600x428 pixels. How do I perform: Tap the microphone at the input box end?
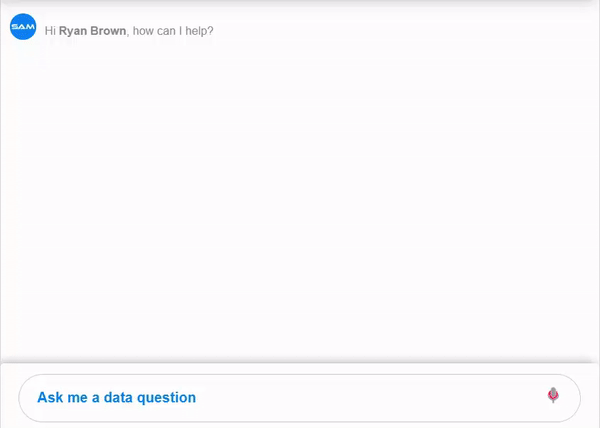tap(553, 395)
